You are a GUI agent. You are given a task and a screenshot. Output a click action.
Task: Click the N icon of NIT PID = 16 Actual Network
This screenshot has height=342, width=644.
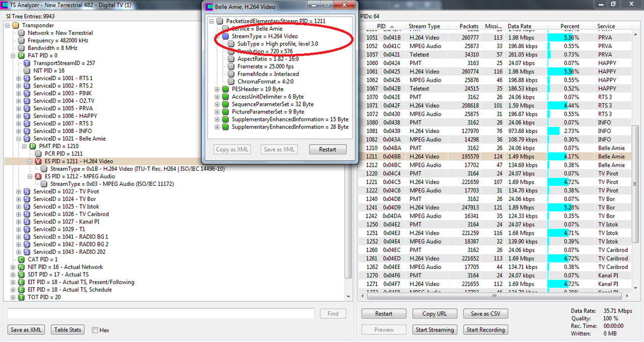pyautogui.click(x=21, y=267)
